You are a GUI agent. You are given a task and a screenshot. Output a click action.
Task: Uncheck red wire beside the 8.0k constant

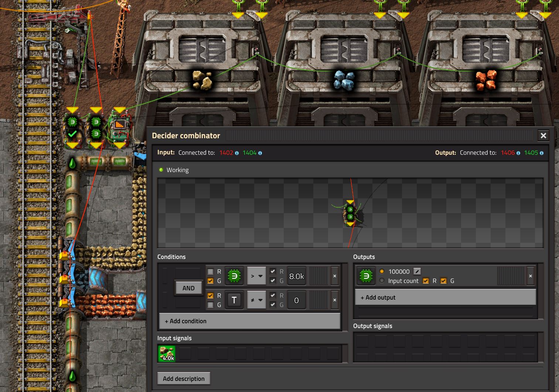[273, 272]
